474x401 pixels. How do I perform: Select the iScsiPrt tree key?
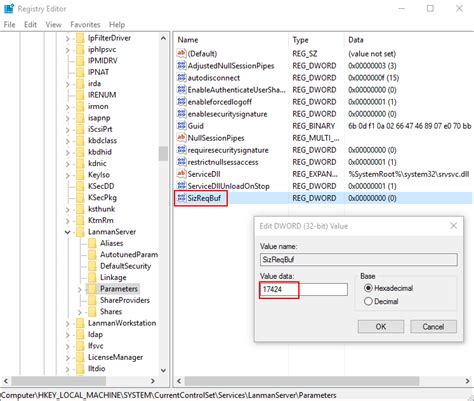coord(100,129)
